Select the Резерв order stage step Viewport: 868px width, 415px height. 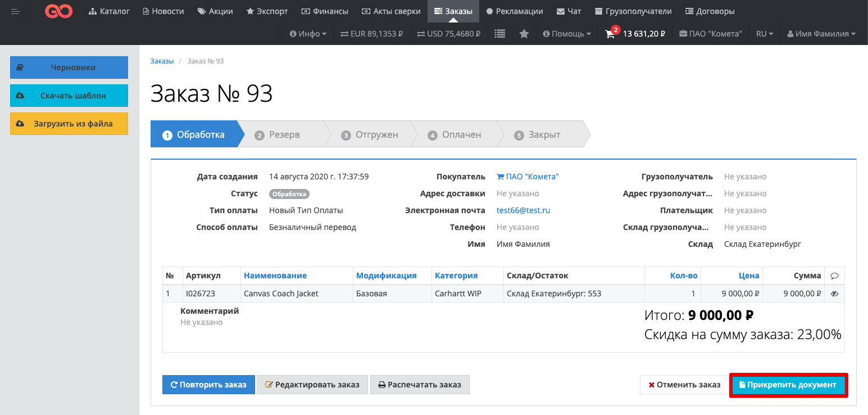pyautogui.click(x=284, y=135)
